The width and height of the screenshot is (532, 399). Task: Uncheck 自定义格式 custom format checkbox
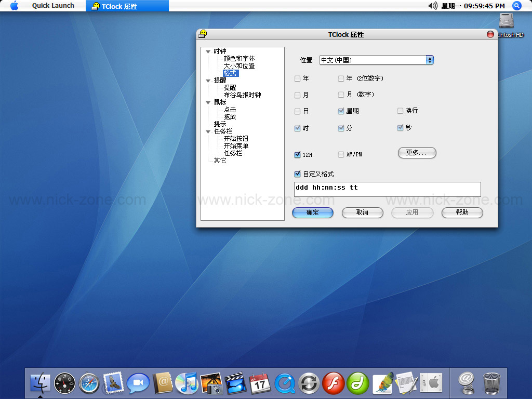(298, 174)
